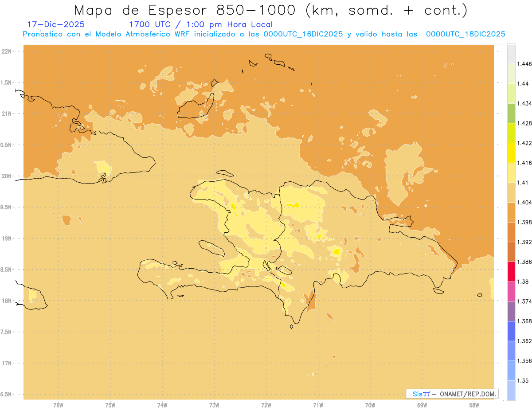The height and width of the screenshot is (411, 532).
Task: Click the grey color bar segment above 1.446
Action: [511, 54]
